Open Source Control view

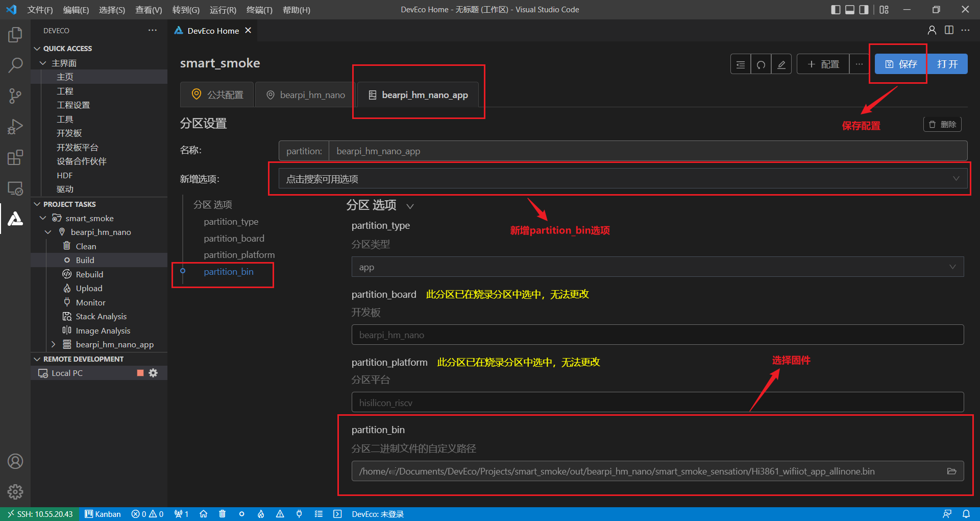15,96
